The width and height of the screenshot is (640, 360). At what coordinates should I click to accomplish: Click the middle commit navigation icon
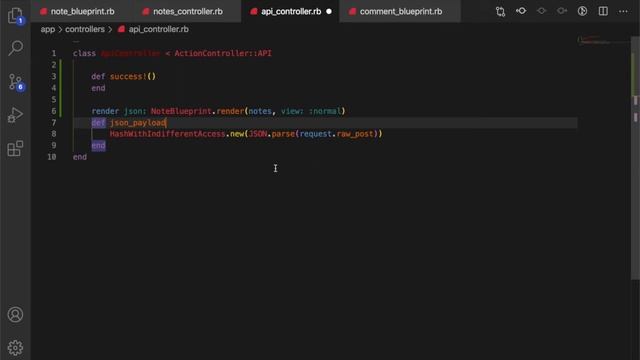tap(542, 11)
